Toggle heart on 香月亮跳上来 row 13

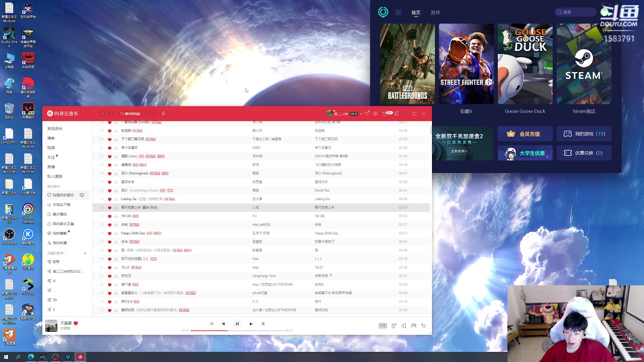point(109,208)
